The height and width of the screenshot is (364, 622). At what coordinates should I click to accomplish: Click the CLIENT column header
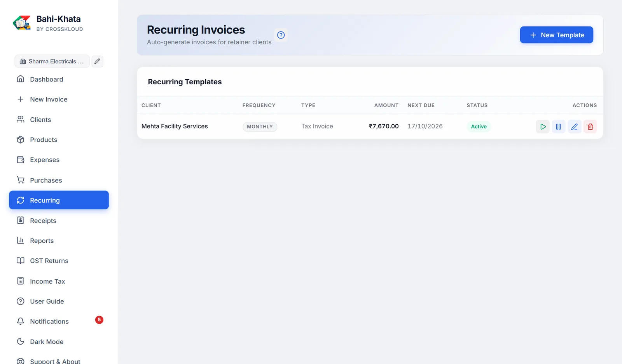pos(151,105)
